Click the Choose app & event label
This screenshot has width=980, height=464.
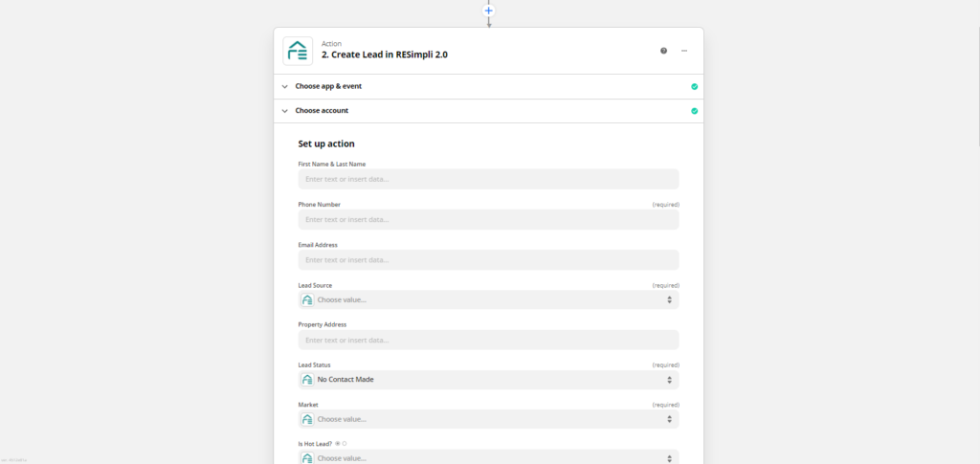click(x=328, y=86)
